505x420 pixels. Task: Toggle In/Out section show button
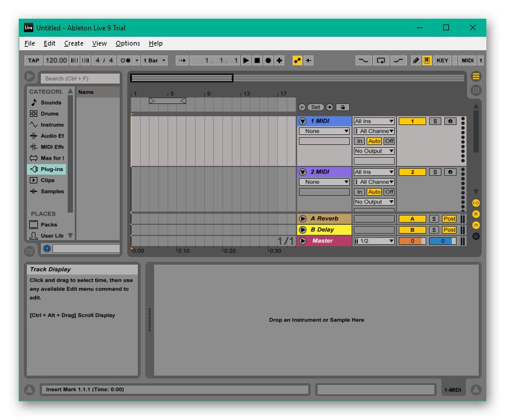476,203
